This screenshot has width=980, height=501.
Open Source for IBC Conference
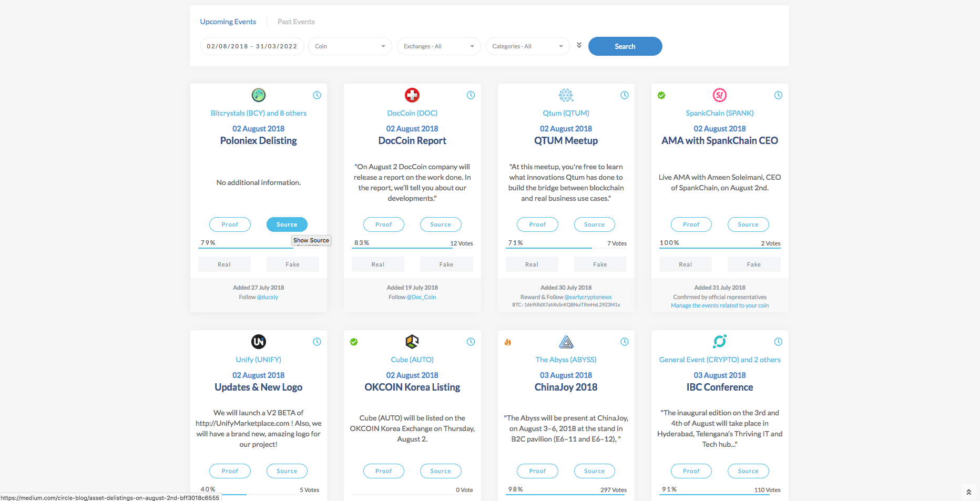(x=748, y=471)
